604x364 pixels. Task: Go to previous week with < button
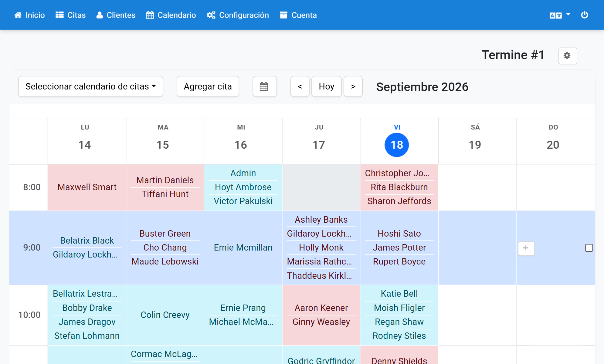tap(300, 86)
